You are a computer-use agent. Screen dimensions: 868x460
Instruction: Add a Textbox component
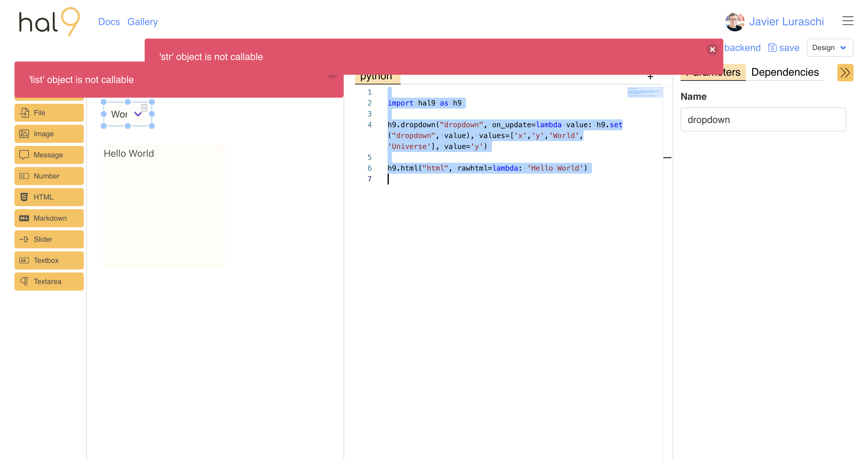coord(49,260)
